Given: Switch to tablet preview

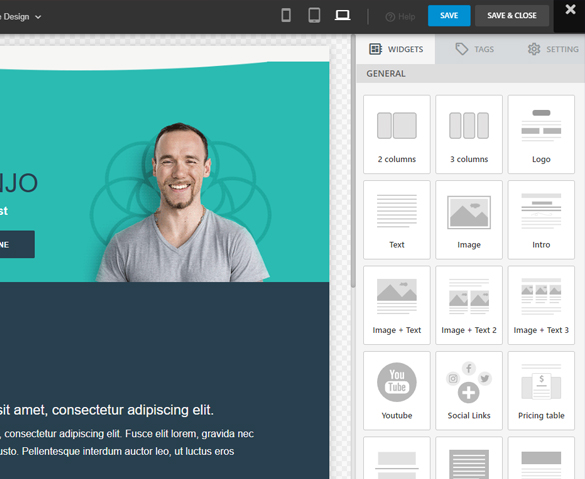Looking at the screenshot, I should tap(314, 16).
